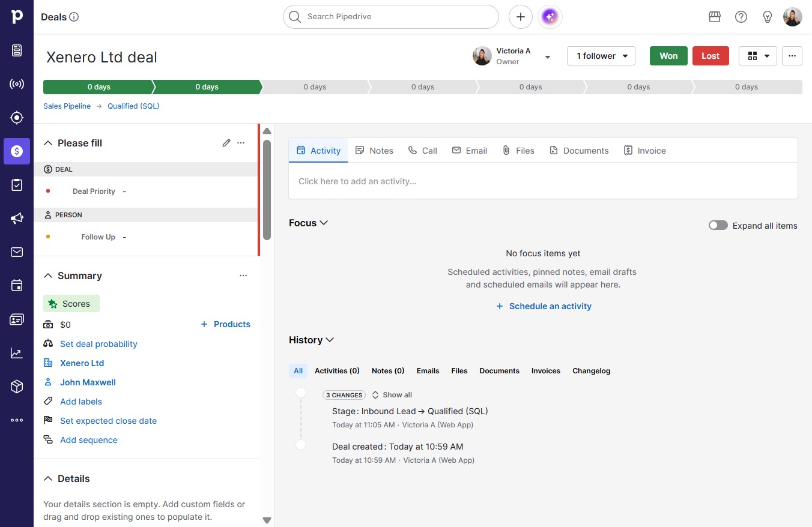Image resolution: width=812 pixels, height=527 pixels.
Task: Open Campaigns megaphone icon in sidebar
Action: pos(17,218)
